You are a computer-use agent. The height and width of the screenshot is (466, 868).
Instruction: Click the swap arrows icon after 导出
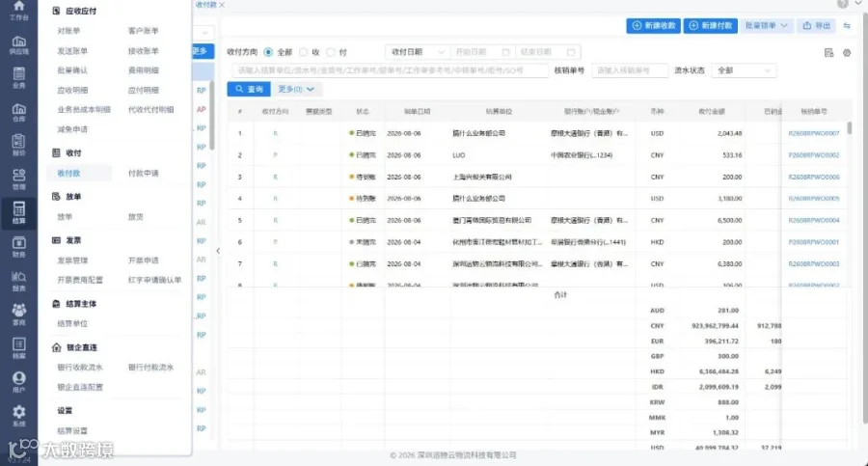pyautogui.click(x=847, y=25)
